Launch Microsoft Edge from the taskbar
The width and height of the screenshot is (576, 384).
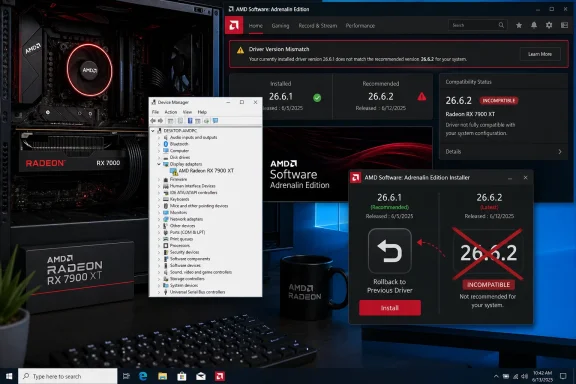pyautogui.click(x=143, y=376)
